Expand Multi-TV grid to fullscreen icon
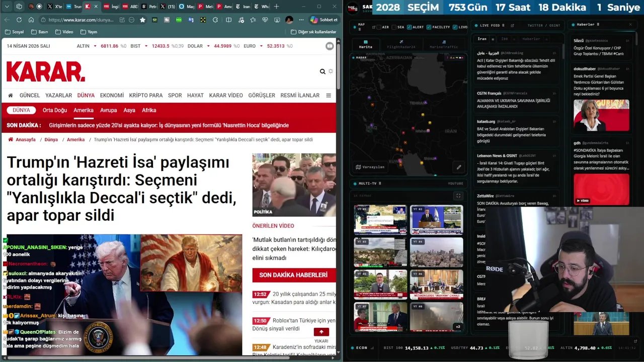644x362 pixels. 458,196
